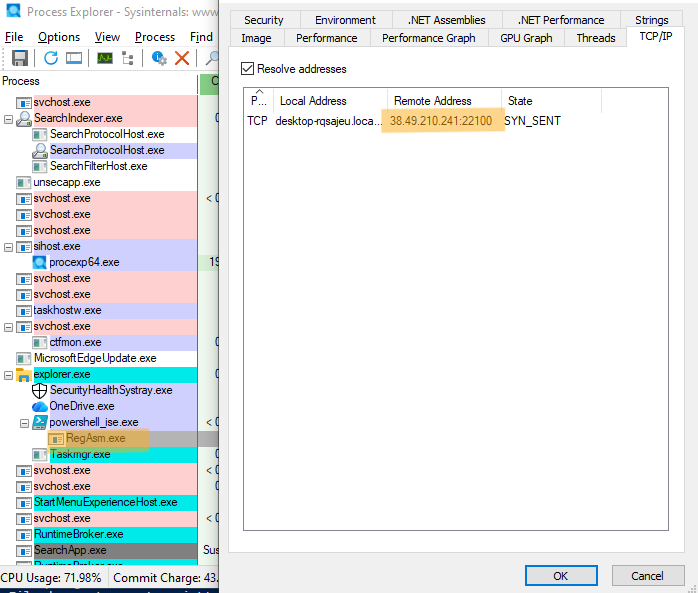Screen dimensions: 698x593
Task: Toggle the process tree view icon
Action: point(128,58)
